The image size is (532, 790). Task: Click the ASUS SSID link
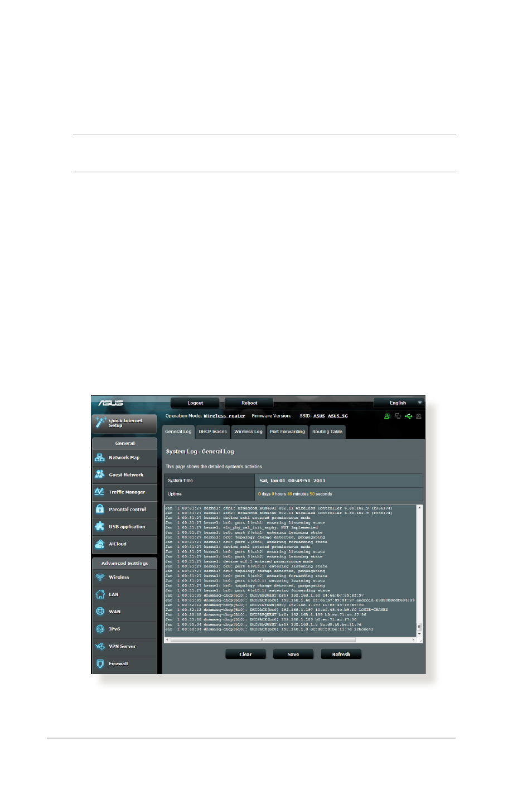tap(319, 416)
